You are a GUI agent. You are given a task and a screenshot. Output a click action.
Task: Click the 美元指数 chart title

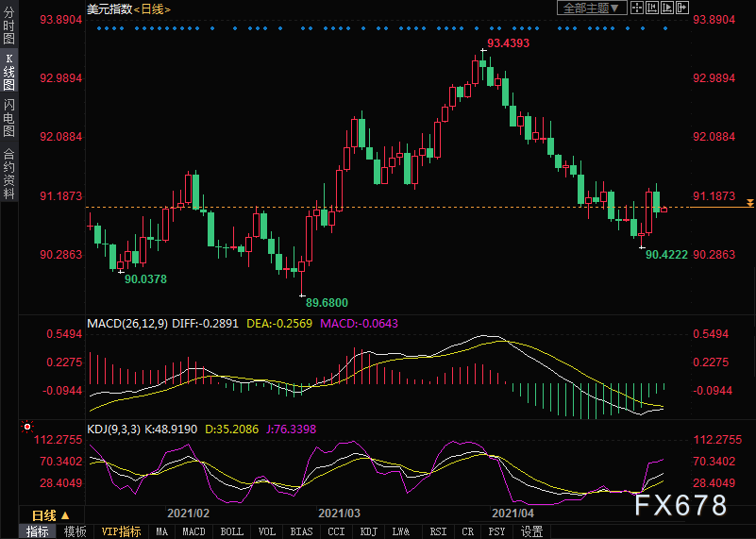pos(109,9)
